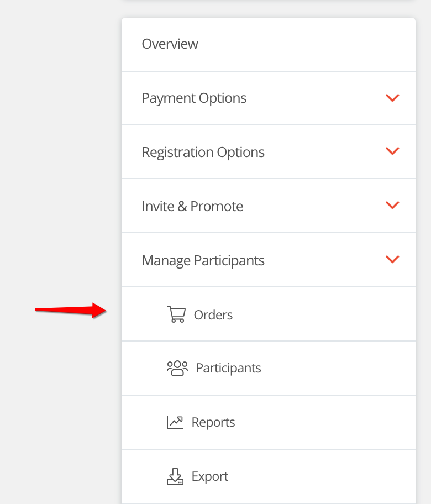Viewport: 431px width, 504px height.
Task: Click the shopping cart Orders icon
Action: [176, 314]
